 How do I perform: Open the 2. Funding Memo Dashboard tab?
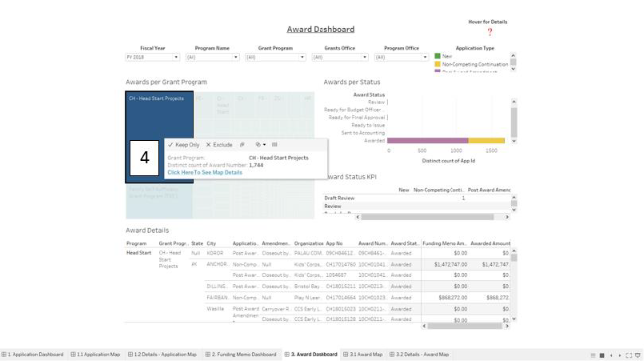tap(241, 355)
